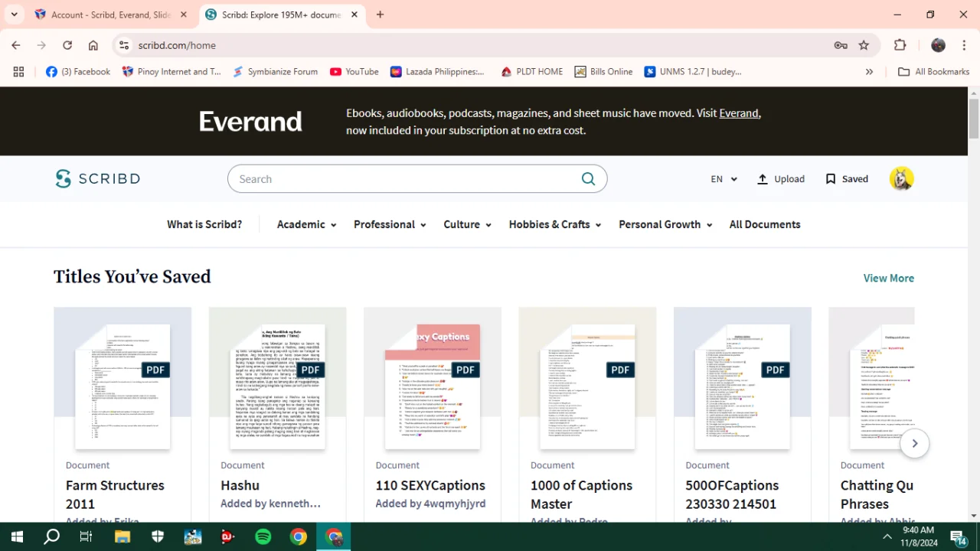This screenshot has height=551, width=980.
Task: Open the Extensions puzzle icon
Action: [900, 45]
